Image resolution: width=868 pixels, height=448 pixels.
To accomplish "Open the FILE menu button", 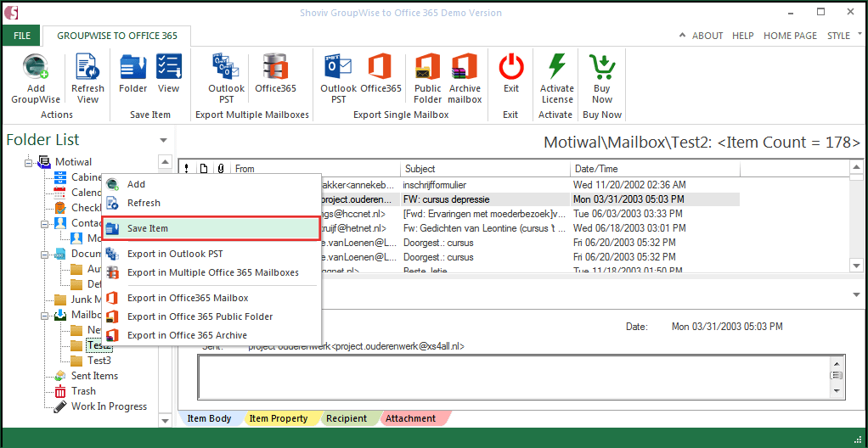I will coord(21,36).
